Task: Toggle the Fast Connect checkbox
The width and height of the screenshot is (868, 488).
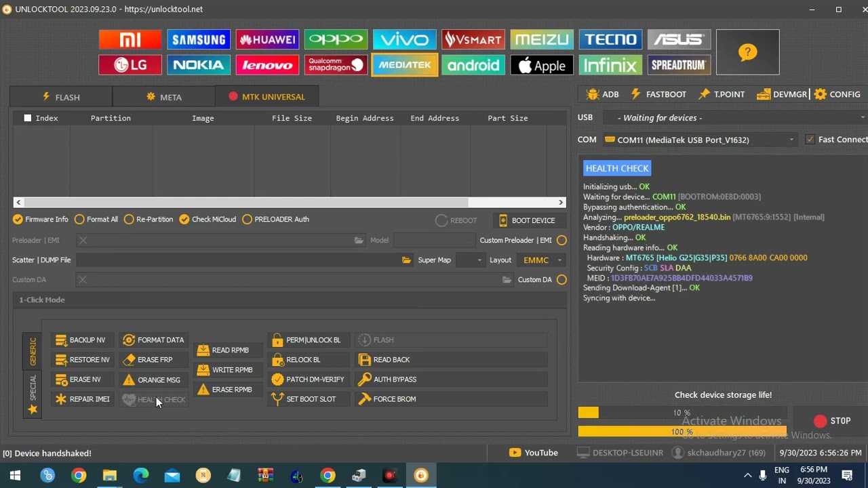Action: coord(810,140)
